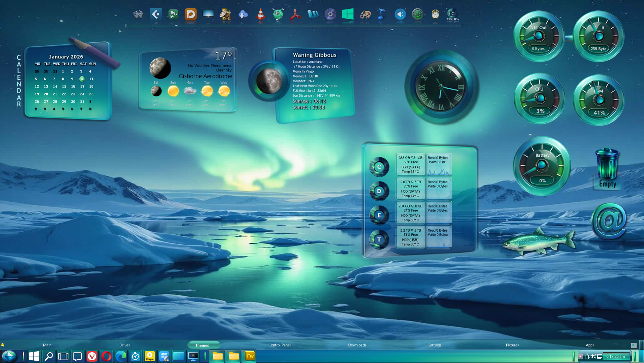Screen dimensions: 644x363
Task: Click the @ email desktop icon
Action: [609, 220]
